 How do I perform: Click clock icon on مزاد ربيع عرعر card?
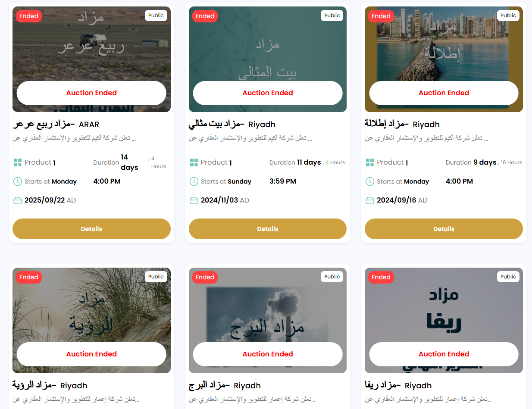tap(18, 181)
